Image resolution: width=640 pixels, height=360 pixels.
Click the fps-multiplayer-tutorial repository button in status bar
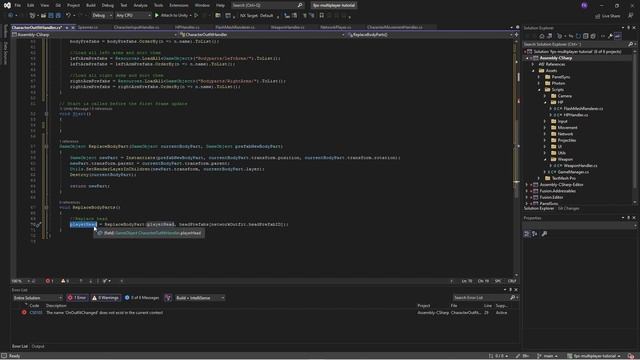594,356
